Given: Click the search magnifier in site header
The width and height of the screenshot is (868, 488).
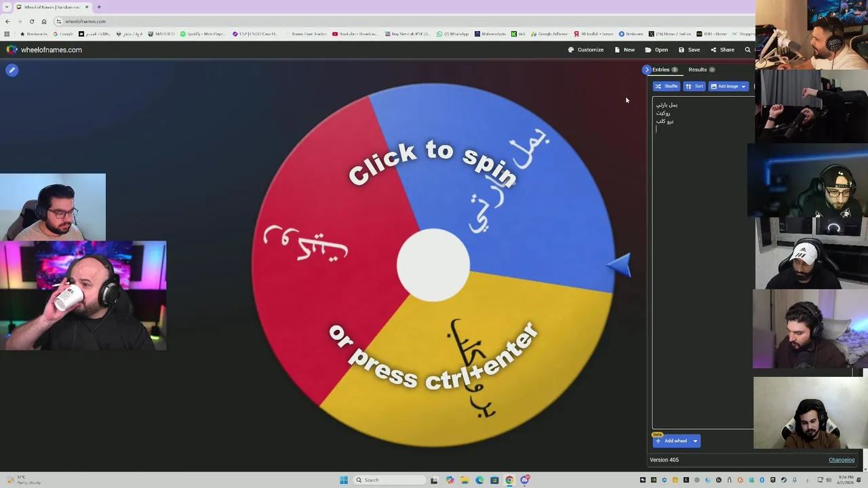Looking at the screenshot, I should click(748, 49).
